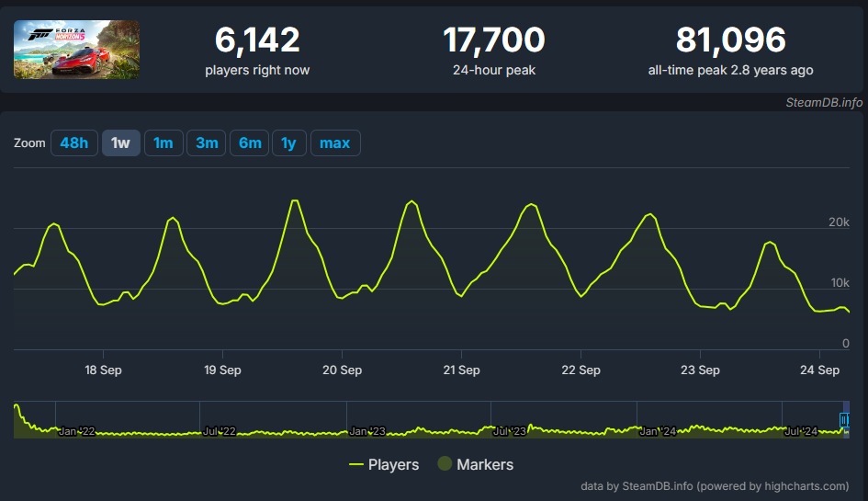Switch chart zoom to 3m

click(x=207, y=143)
